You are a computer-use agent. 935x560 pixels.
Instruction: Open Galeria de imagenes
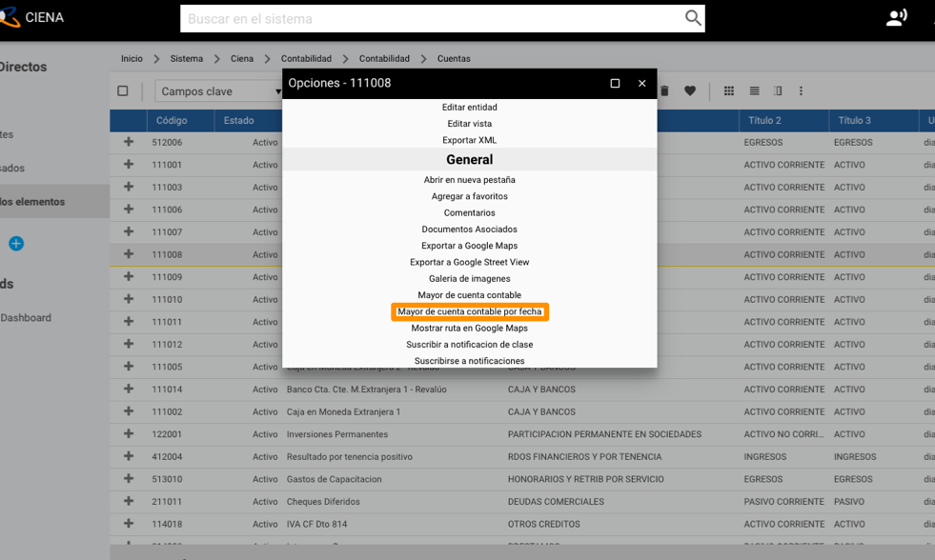click(469, 279)
